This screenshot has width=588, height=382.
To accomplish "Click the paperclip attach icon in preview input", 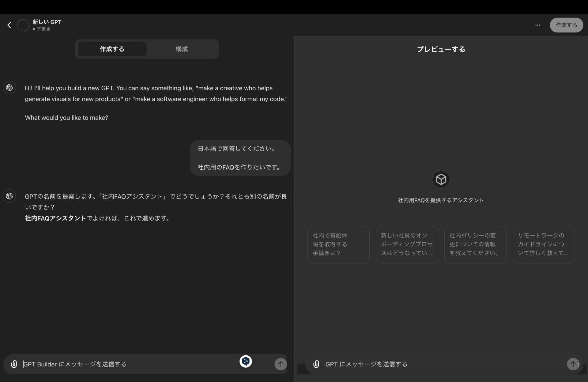I will pyautogui.click(x=316, y=364).
